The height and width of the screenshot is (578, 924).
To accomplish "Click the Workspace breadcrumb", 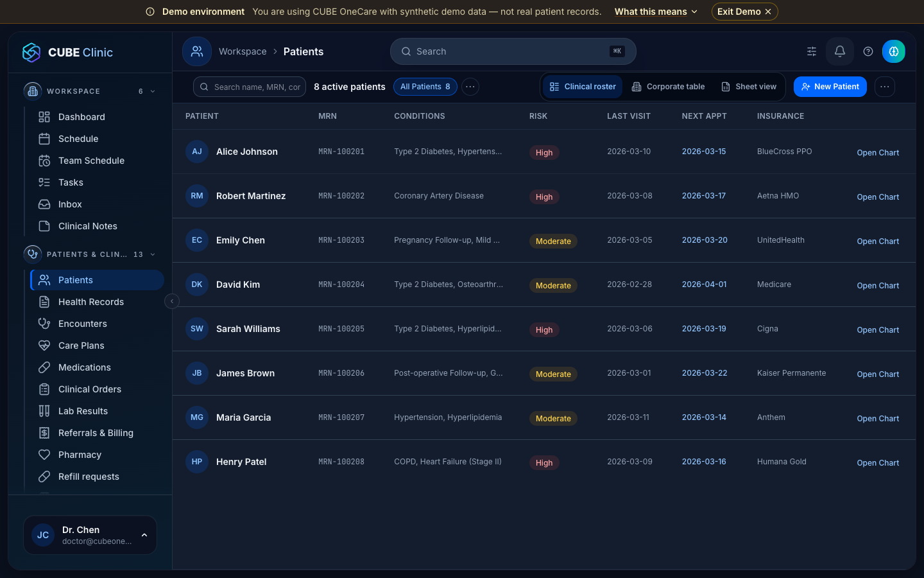I will (x=243, y=51).
